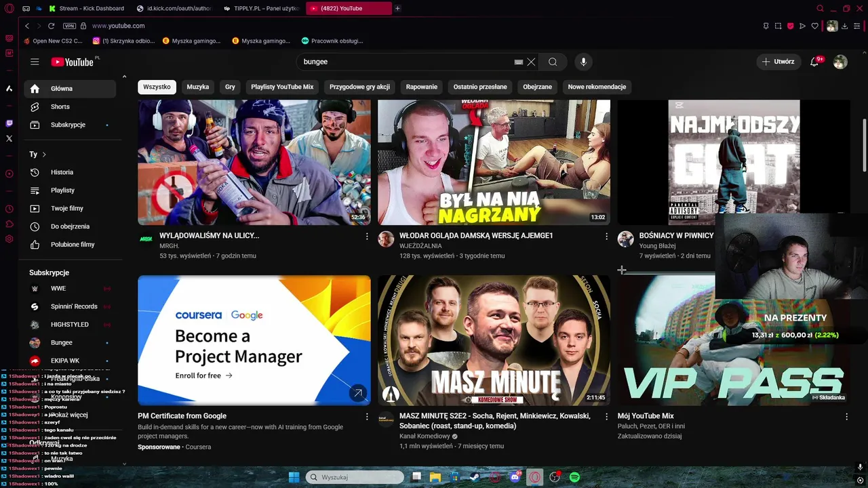Click Mój YouTube Mix title
868x488 pixels.
pos(646,416)
